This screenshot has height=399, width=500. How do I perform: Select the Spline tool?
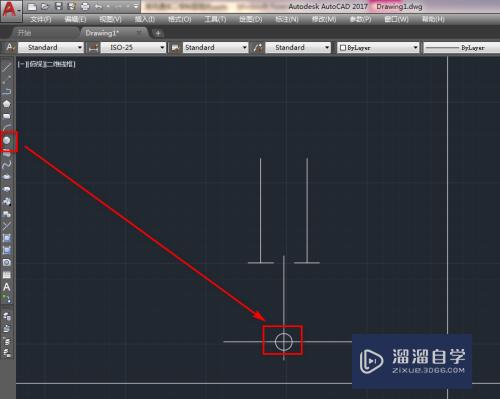[x=7, y=165]
